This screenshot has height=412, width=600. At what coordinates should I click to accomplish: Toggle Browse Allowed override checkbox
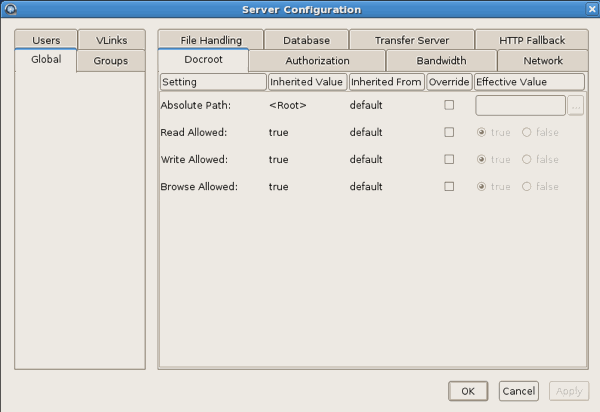449,186
